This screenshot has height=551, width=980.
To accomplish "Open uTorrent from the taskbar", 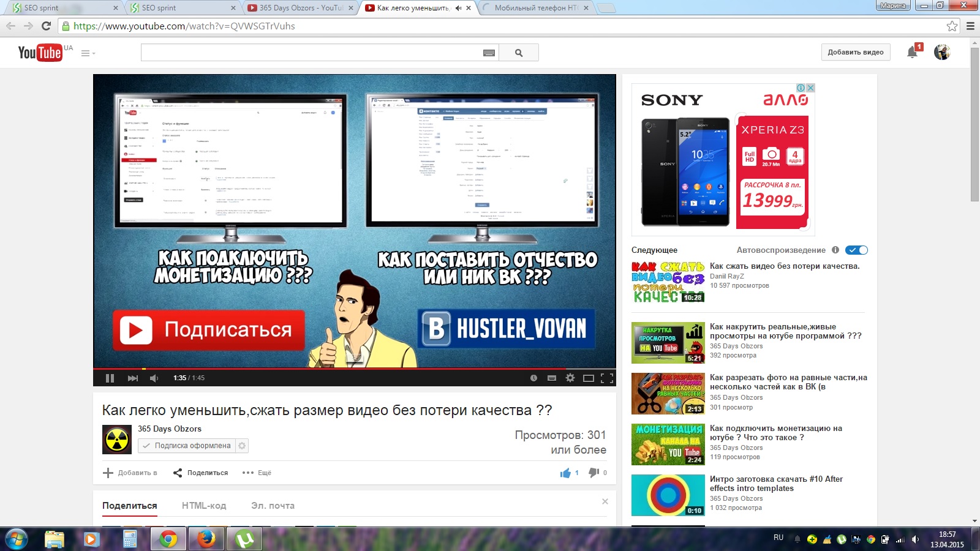I will click(x=245, y=539).
